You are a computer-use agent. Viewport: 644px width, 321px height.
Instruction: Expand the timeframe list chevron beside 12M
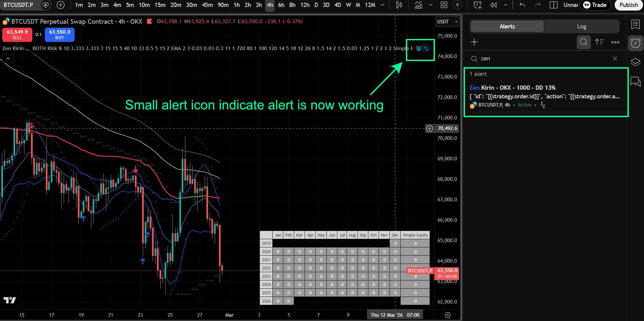tap(383, 5)
